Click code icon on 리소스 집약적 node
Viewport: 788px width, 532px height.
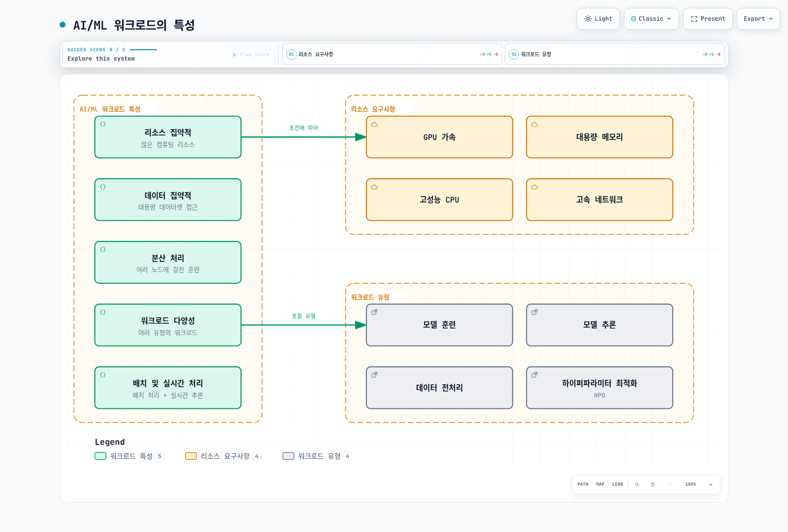coord(103,124)
